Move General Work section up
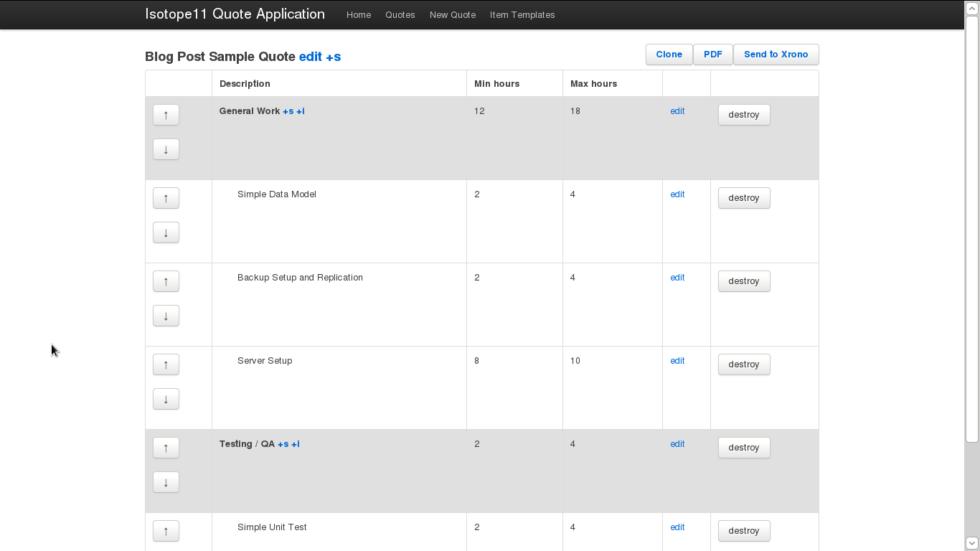 point(166,115)
